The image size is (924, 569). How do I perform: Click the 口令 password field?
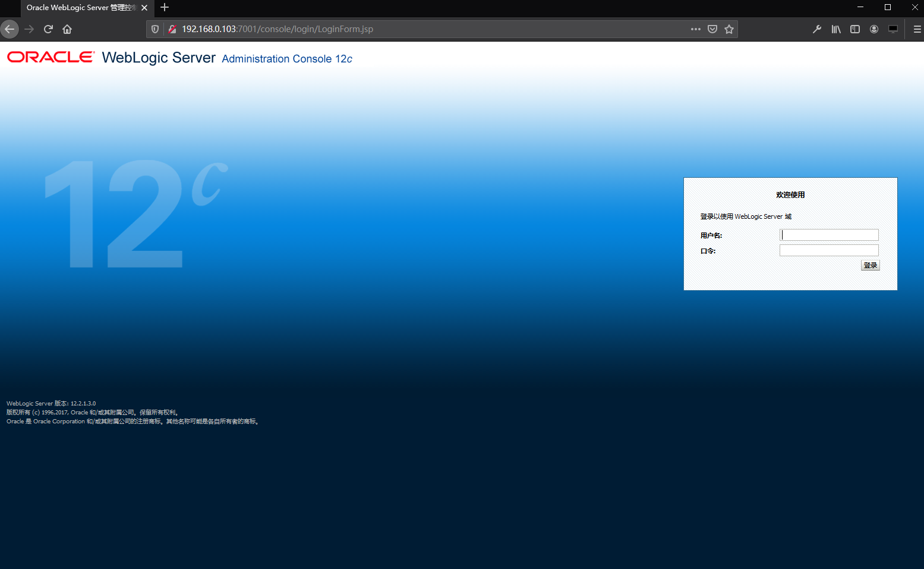click(829, 250)
